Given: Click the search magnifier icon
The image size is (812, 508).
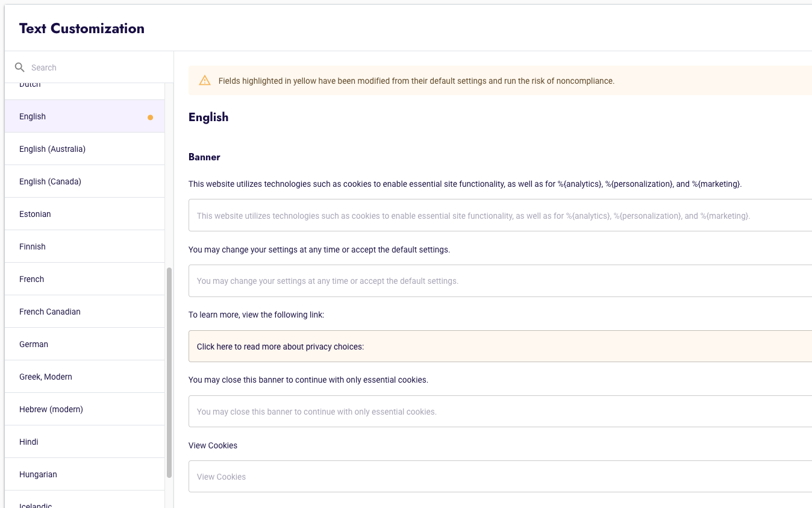Looking at the screenshot, I should click(20, 67).
